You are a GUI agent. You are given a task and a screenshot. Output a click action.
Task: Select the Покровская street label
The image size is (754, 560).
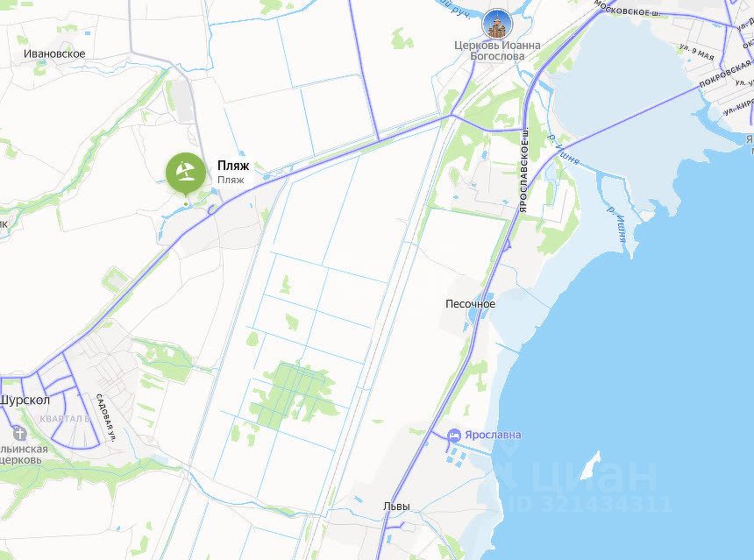coord(726,74)
